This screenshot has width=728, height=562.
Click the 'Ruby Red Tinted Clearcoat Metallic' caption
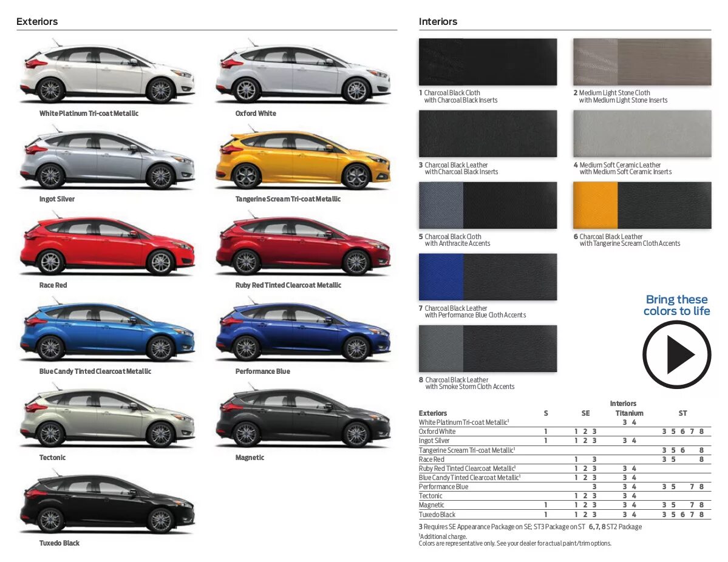[288, 285]
